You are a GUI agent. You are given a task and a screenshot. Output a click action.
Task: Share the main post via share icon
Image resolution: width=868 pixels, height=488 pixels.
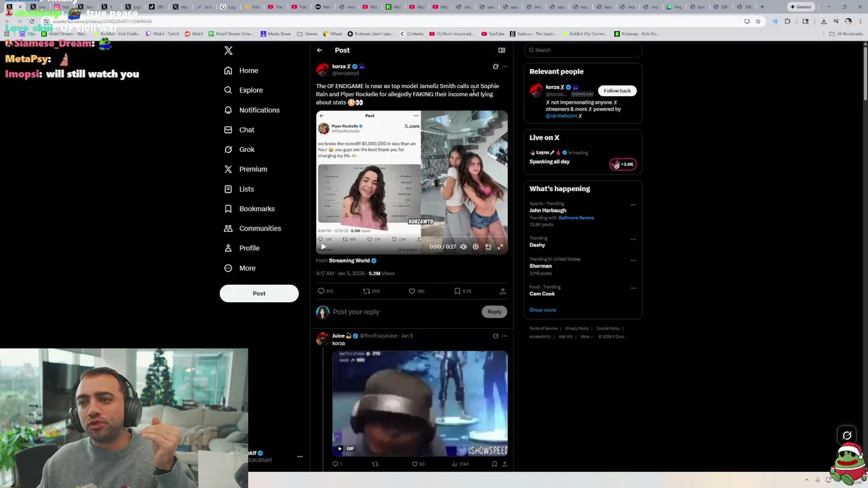pyautogui.click(x=502, y=291)
